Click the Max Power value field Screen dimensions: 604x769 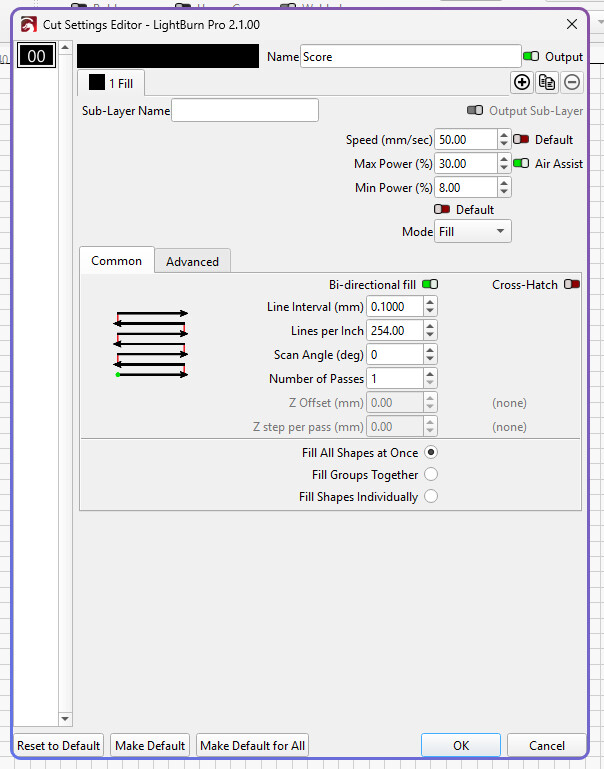(x=466, y=163)
